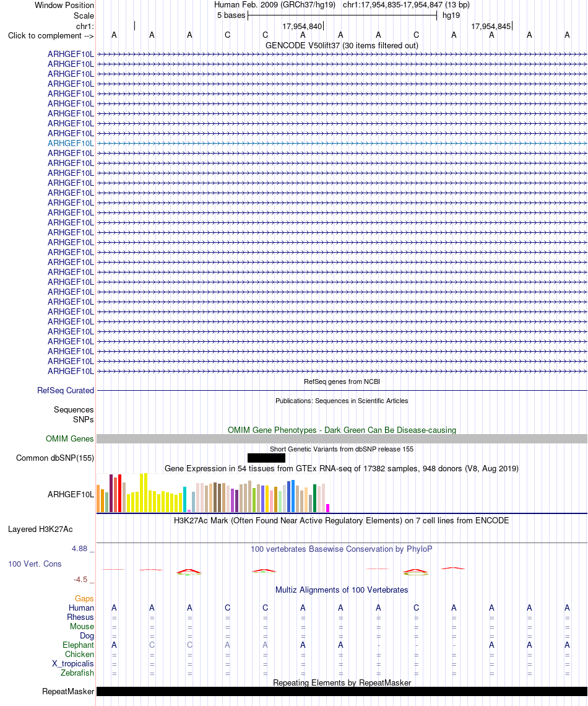Open 'Multiz Alignments of 100 Vertebrates' title
This screenshot has height=706, width=588.
342,590
